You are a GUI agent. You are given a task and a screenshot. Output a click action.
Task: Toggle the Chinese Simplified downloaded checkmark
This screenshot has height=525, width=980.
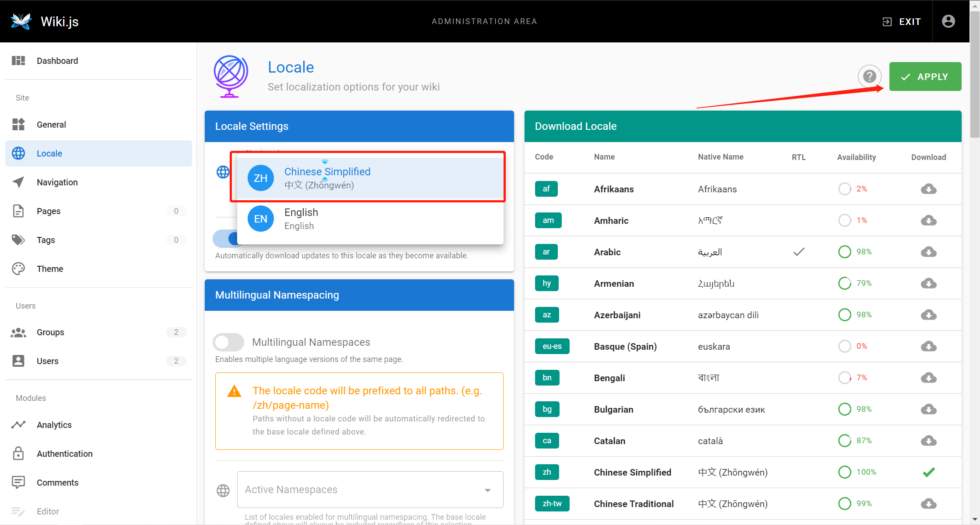928,472
